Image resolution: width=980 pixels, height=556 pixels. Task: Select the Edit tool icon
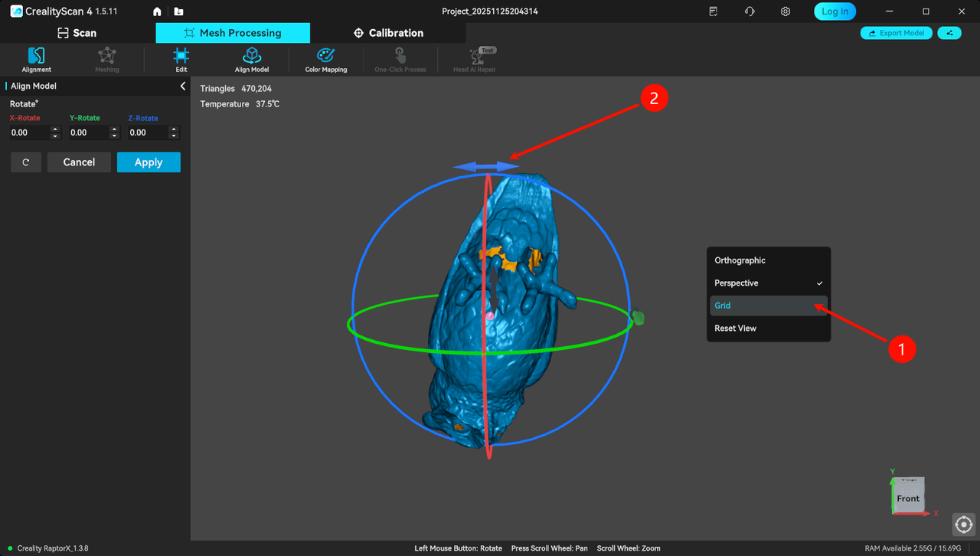181,59
